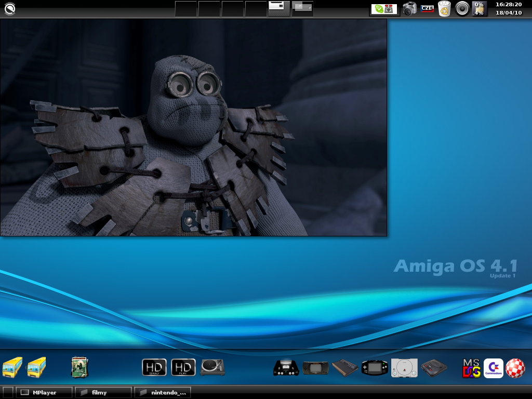Switch to the nintendo_... taskbar entry

coord(162,393)
